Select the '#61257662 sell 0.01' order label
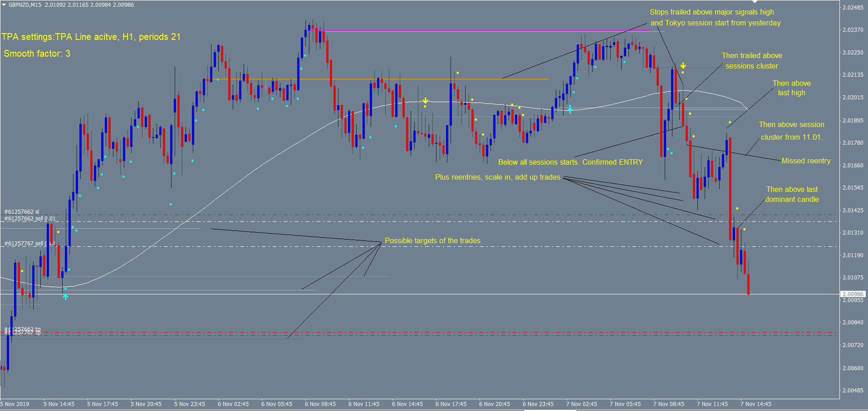 pos(30,219)
